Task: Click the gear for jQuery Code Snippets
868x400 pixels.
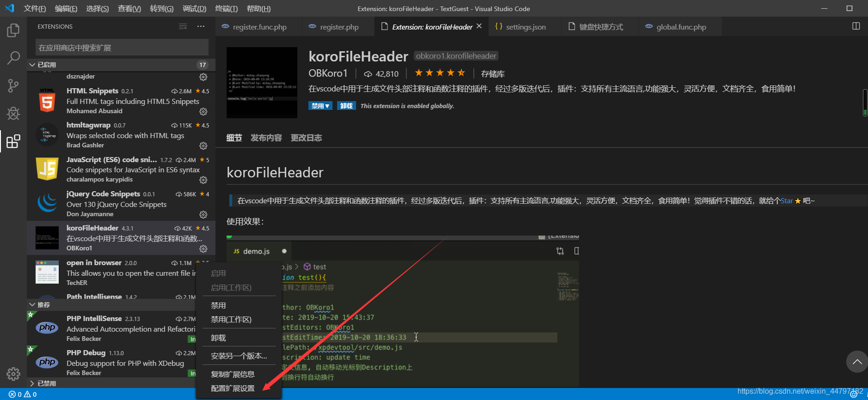Action: click(203, 215)
